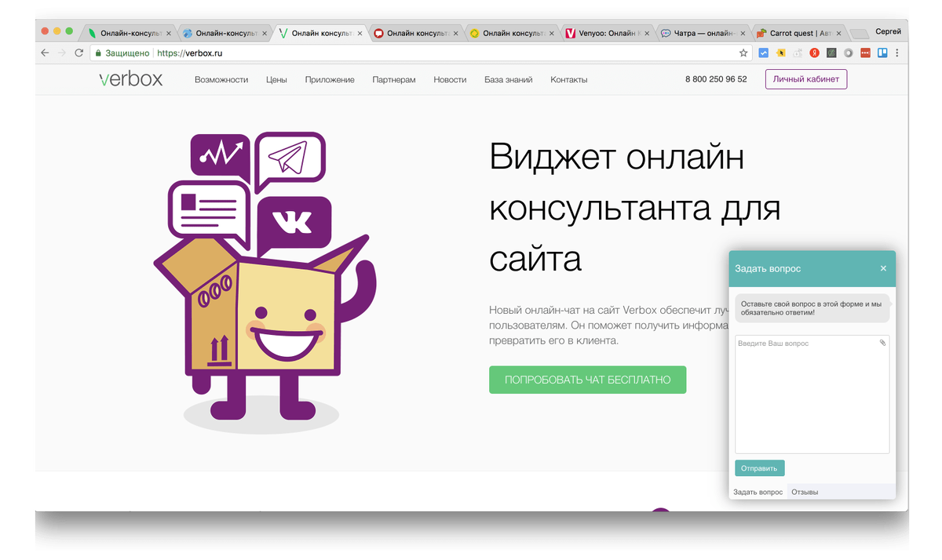Click the red Yandex extension icon
The width and height of the screenshot is (942, 560).
(x=815, y=53)
